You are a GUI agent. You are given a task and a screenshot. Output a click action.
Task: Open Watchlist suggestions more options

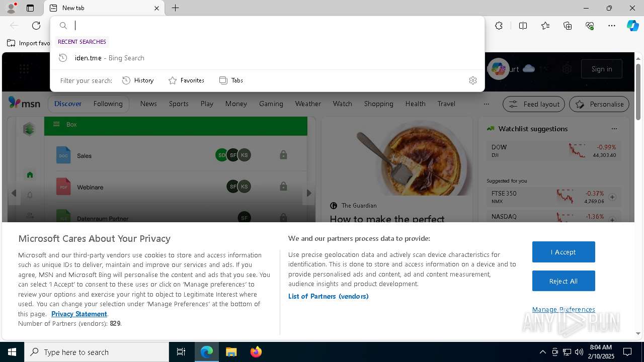(x=614, y=129)
